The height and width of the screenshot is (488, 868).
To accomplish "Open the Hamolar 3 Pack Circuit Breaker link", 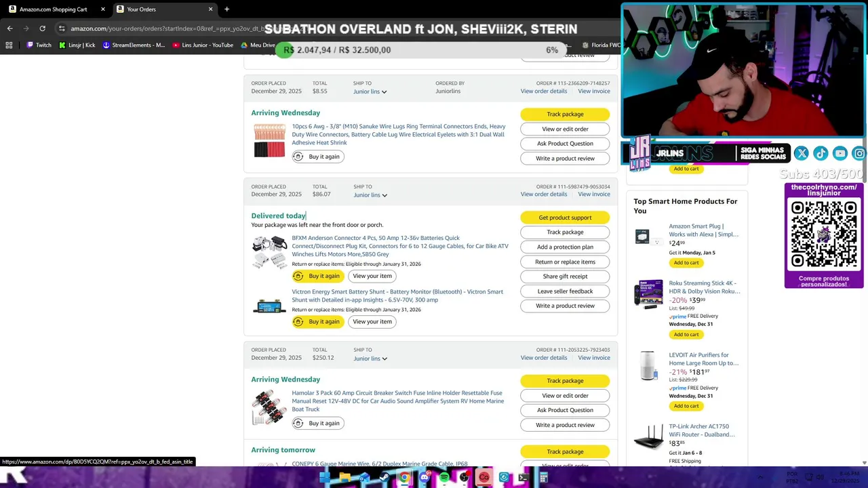I will coord(397,401).
